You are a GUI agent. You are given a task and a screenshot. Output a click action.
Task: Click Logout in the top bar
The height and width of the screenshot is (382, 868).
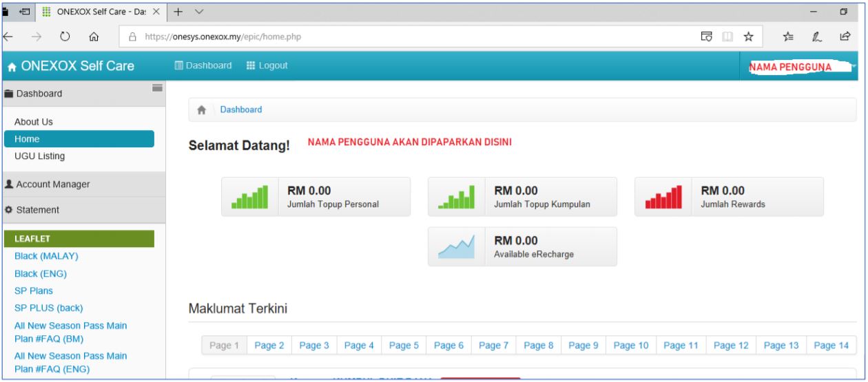tap(267, 65)
